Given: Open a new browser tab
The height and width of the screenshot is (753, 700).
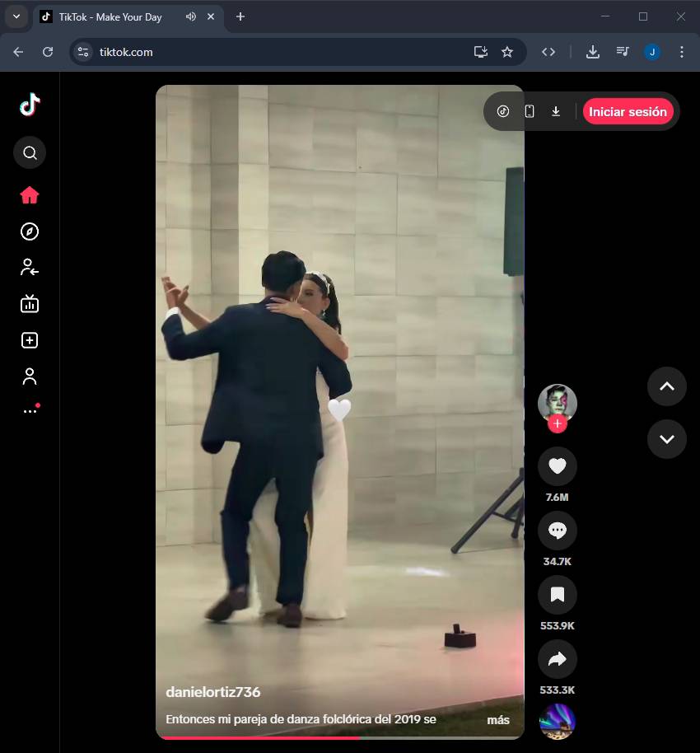Looking at the screenshot, I should click(240, 16).
